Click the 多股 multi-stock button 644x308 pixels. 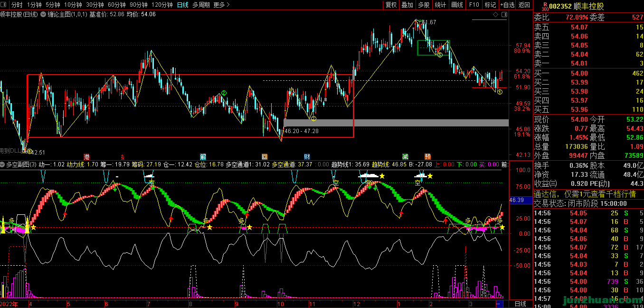point(424,5)
